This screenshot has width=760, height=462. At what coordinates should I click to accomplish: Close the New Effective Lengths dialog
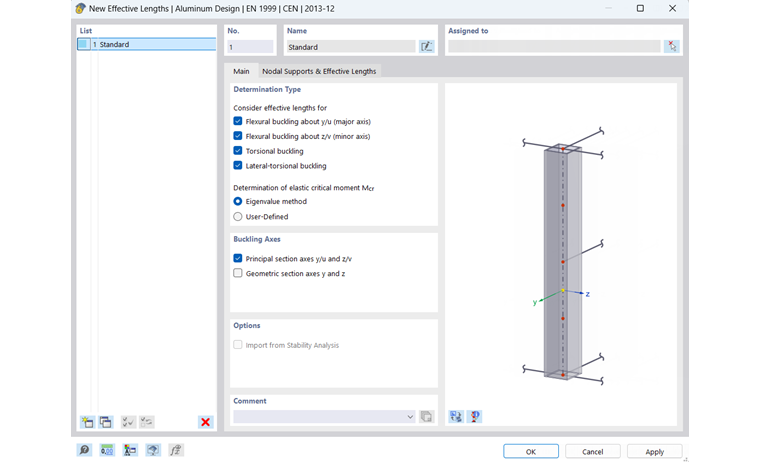click(x=672, y=8)
